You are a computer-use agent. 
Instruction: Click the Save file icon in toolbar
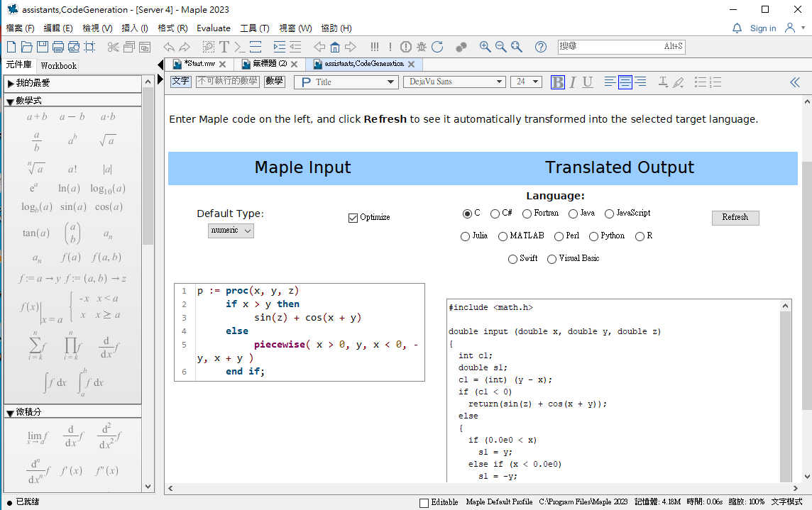pyautogui.click(x=43, y=47)
